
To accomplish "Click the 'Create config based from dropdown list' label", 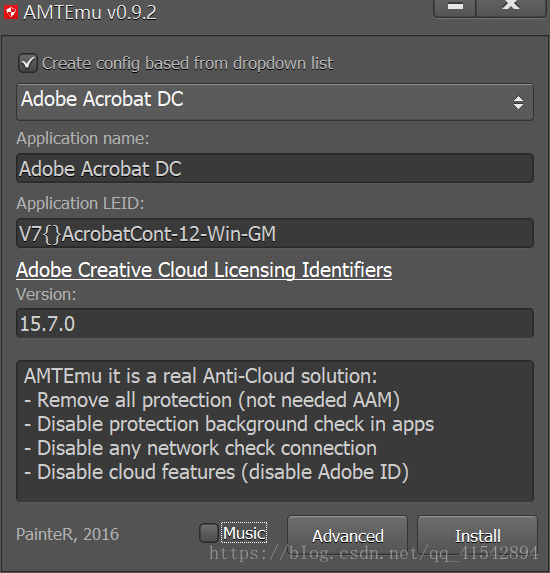I will click(x=187, y=63).
